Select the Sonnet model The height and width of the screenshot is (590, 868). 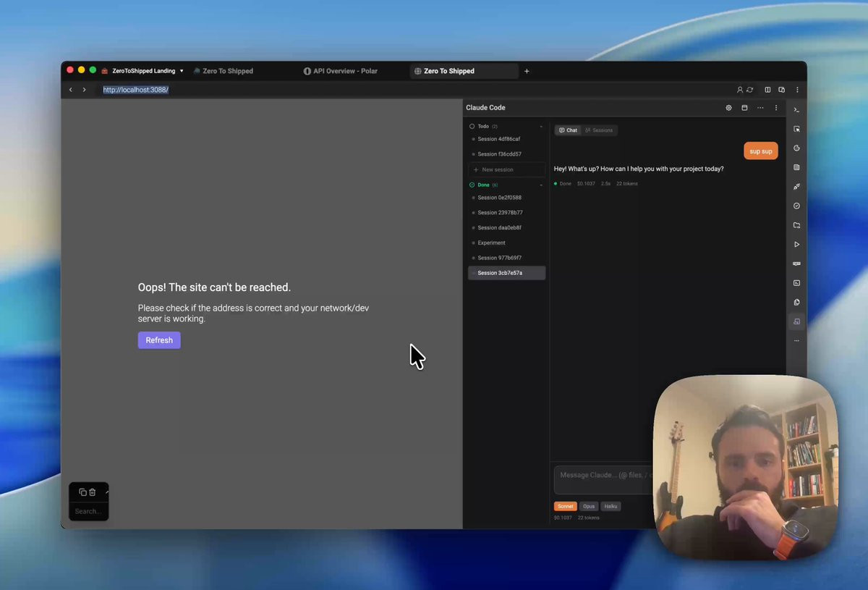coord(566,506)
